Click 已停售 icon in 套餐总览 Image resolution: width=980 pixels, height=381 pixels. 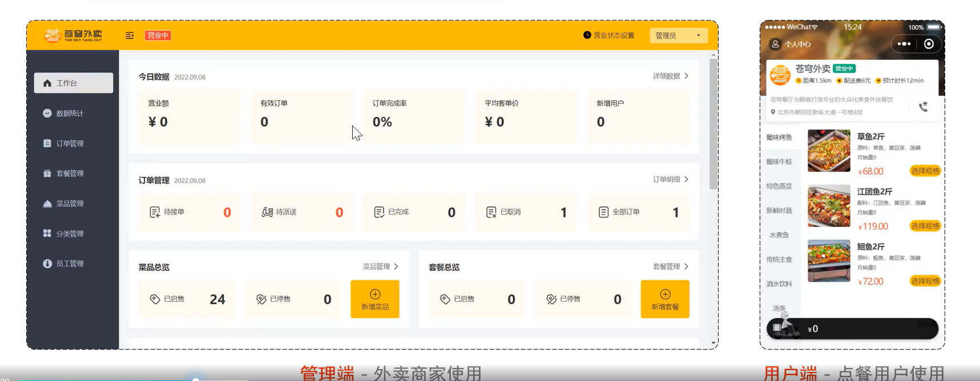tap(551, 299)
